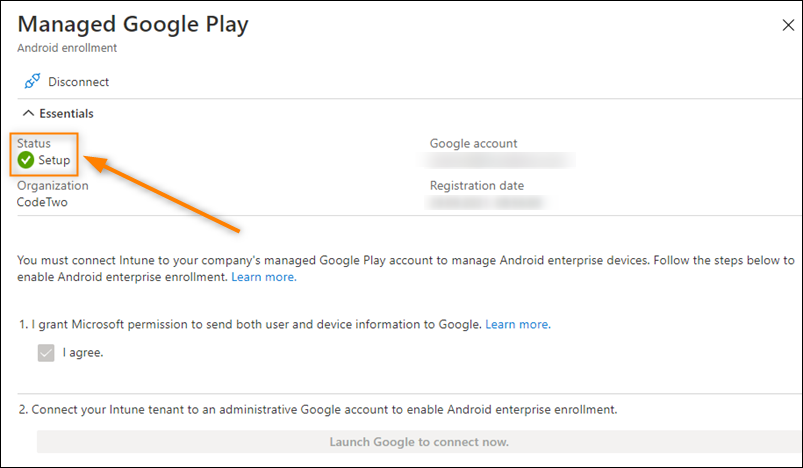Click the blurred Registration date value
The image size is (803, 468).
pos(487,202)
